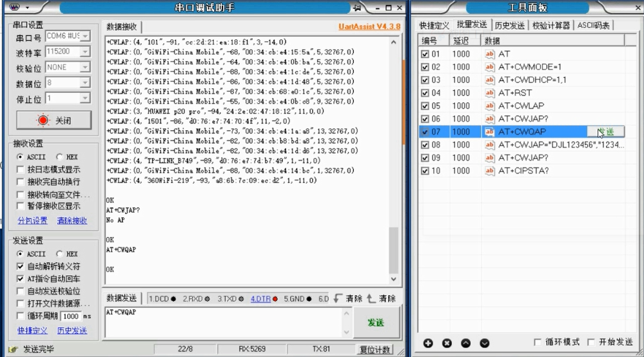Image resolution: width=644 pixels, height=357 pixels.
Task: Click the ab icon of row 08 AT+CWJAP=
Action: point(489,145)
